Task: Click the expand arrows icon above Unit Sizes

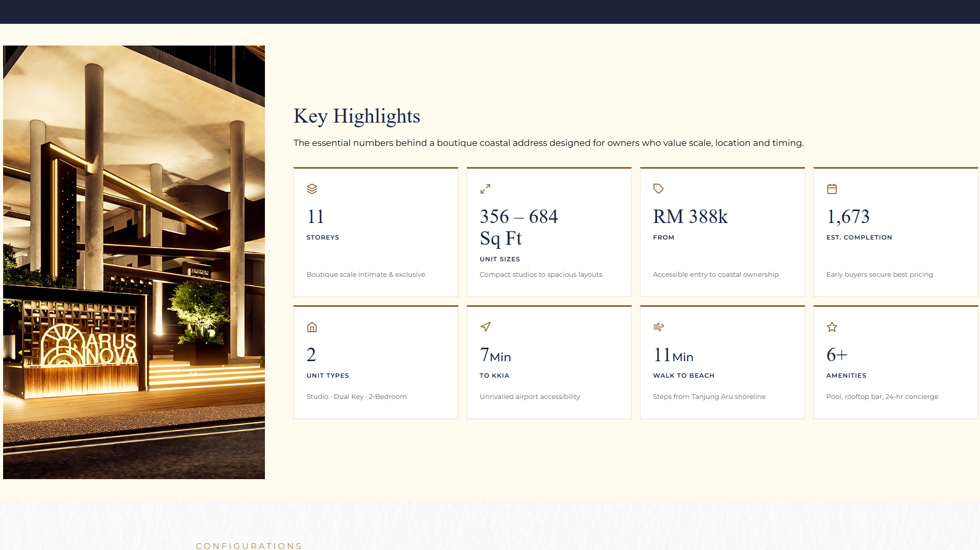Action: coord(485,189)
